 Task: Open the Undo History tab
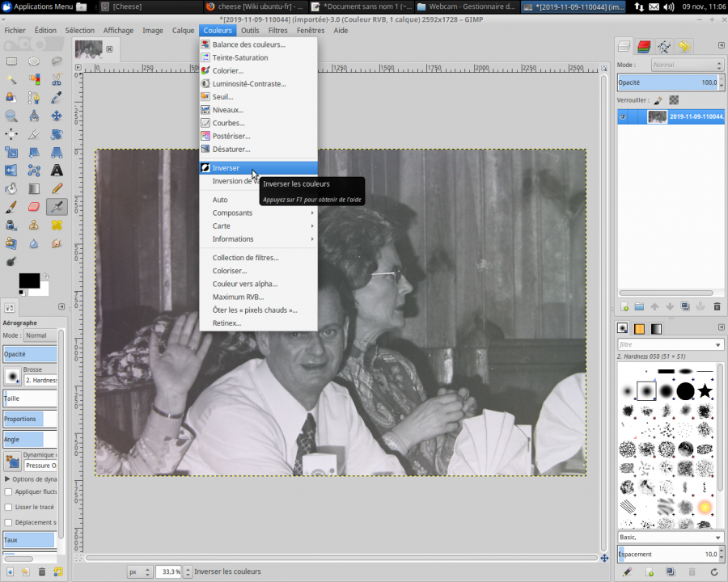pyautogui.click(x=684, y=46)
